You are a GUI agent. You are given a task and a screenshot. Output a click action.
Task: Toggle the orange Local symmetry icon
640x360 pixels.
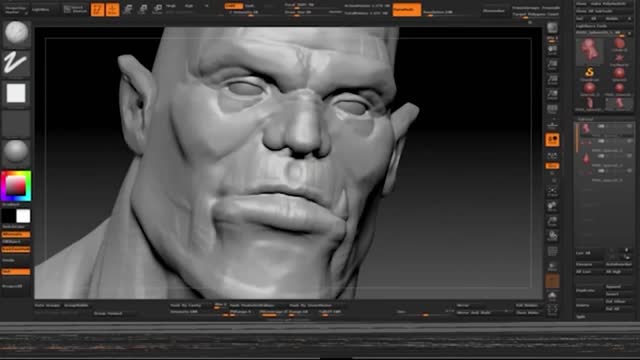(552, 140)
